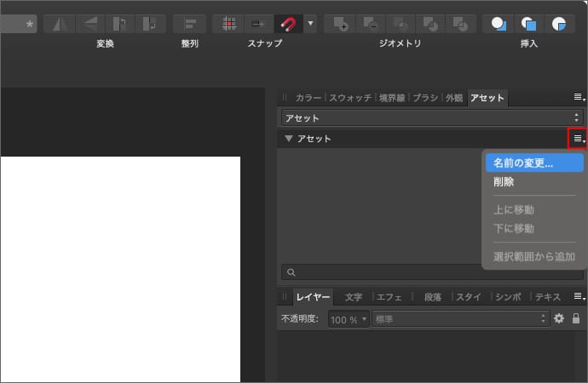Open the snapping options dropdown arrow
This screenshot has width=588, height=383.
pos(309,24)
